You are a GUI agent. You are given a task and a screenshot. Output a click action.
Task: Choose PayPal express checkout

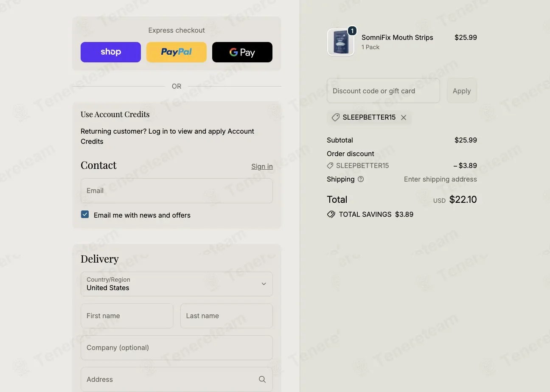(x=177, y=52)
